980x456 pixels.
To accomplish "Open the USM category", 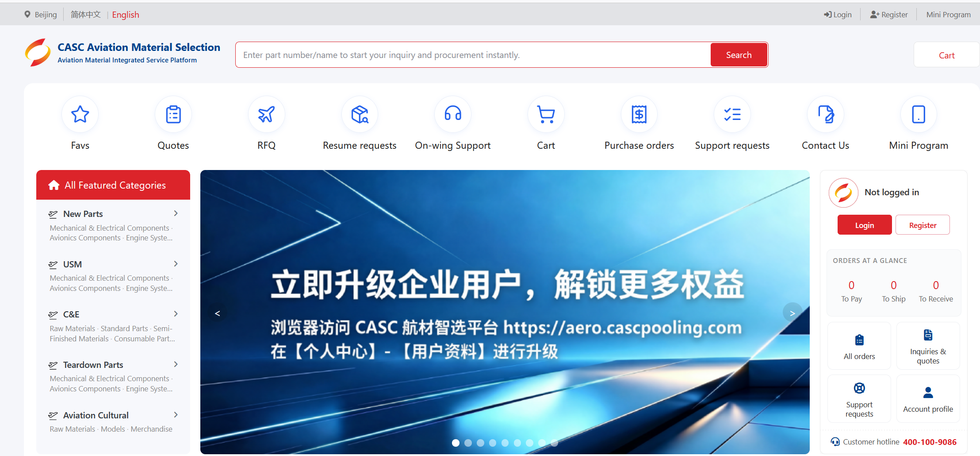I will point(73,264).
